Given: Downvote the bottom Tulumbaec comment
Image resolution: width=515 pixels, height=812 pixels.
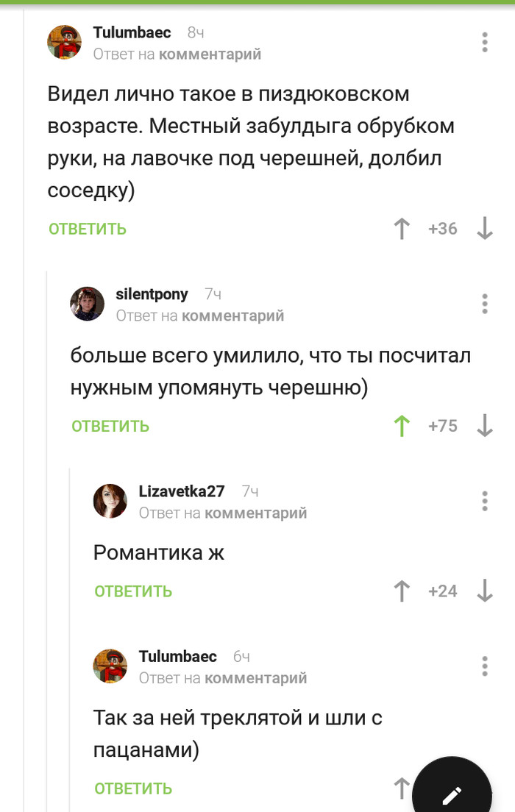Looking at the screenshot, I should [x=484, y=788].
